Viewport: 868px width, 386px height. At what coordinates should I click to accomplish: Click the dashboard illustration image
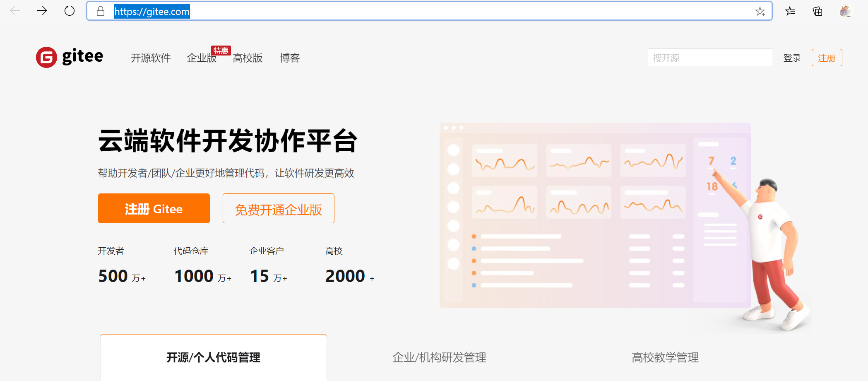coord(625,227)
